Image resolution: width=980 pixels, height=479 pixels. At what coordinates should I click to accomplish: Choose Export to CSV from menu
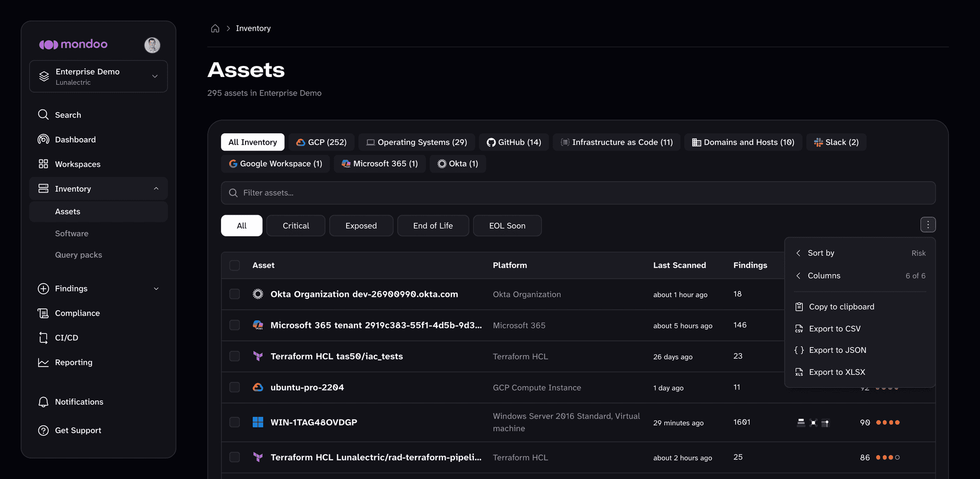click(x=860, y=329)
